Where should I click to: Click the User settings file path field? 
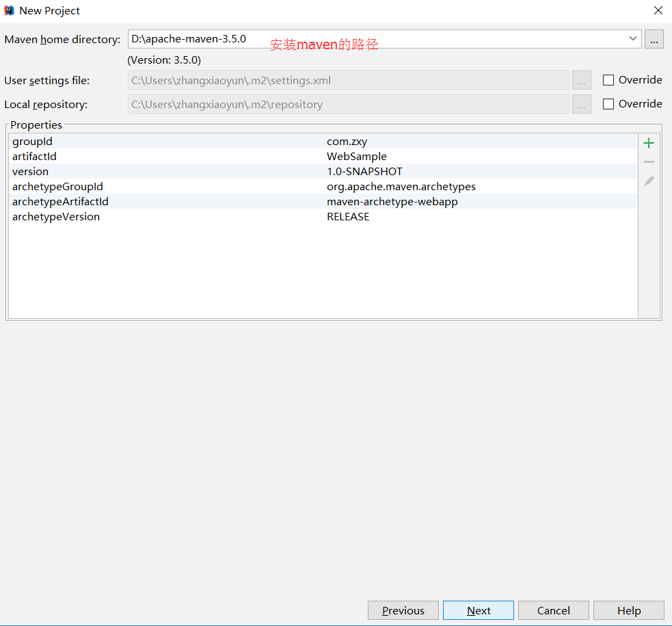(x=349, y=80)
